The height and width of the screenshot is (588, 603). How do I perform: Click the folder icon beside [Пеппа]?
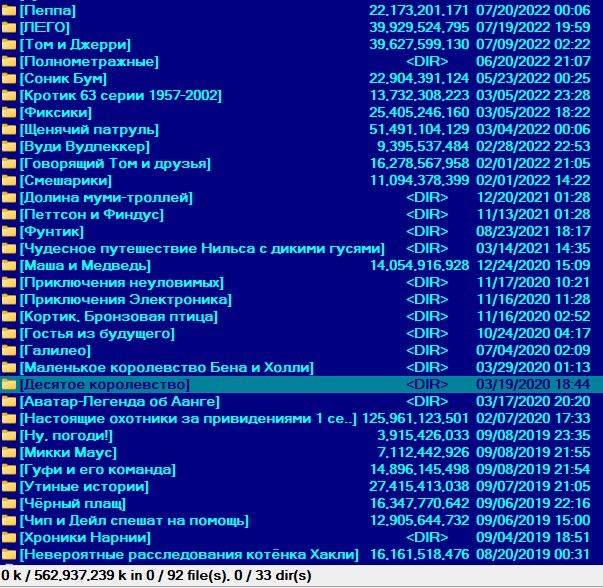pyautogui.click(x=9, y=10)
